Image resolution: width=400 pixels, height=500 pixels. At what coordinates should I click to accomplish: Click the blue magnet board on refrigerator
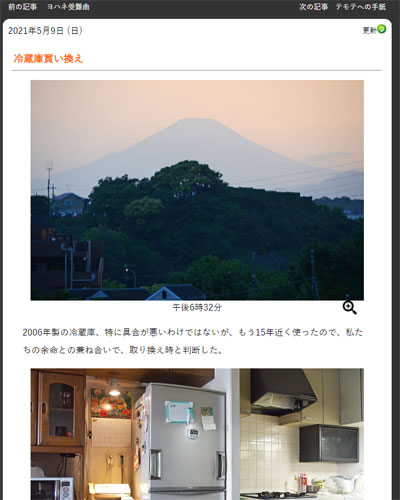[x=179, y=412]
